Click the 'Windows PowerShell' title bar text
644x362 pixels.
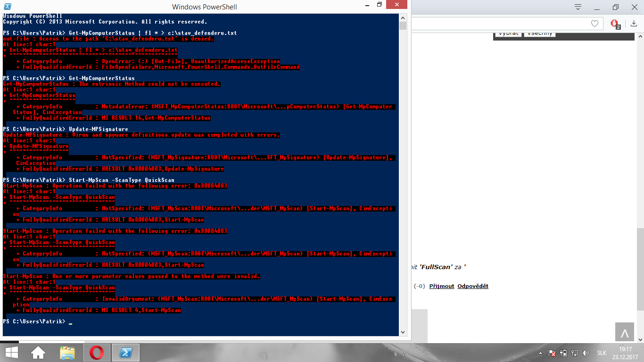[205, 7]
